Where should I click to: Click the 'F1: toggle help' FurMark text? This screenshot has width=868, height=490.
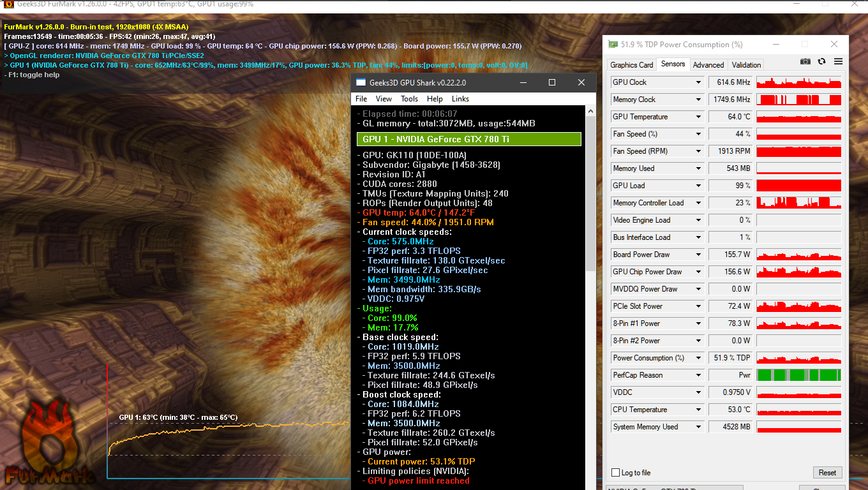point(33,75)
